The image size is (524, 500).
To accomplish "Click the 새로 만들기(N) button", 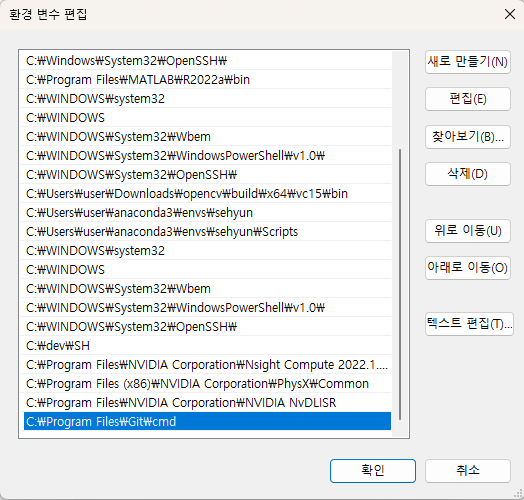I will coord(468,62).
